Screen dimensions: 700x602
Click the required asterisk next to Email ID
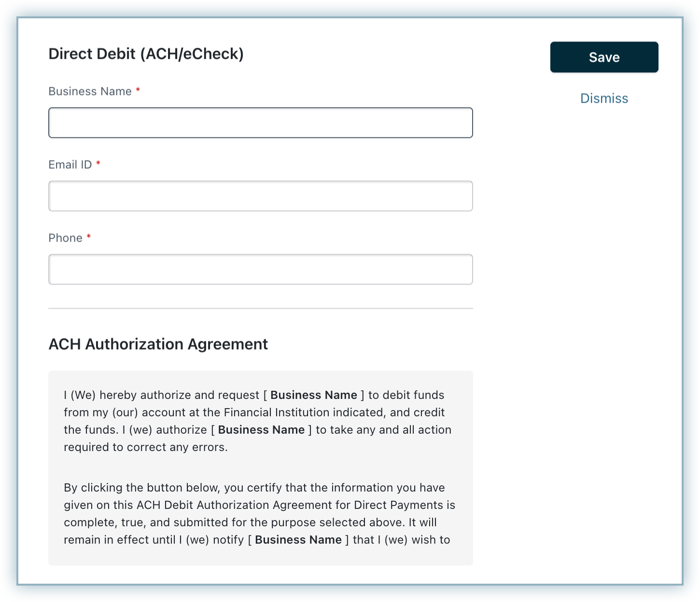(x=98, y=164)
